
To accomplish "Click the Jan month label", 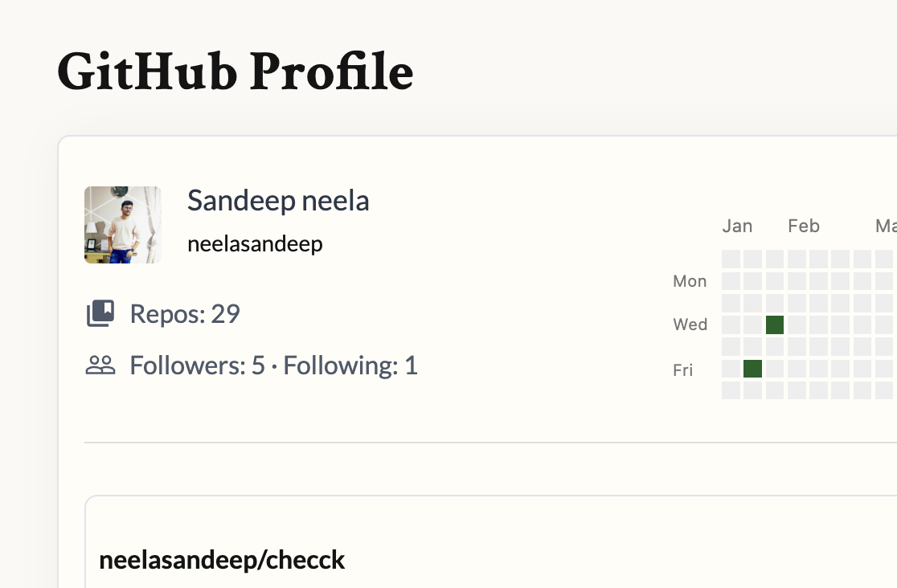I will (x=737, y=226).
